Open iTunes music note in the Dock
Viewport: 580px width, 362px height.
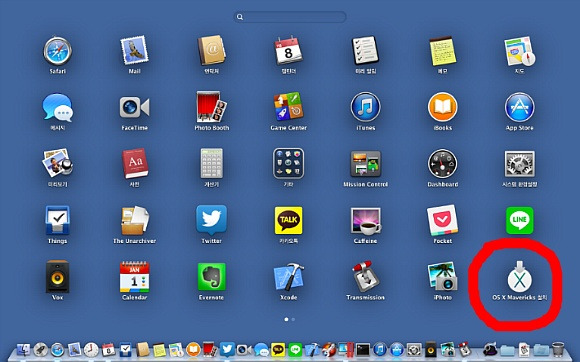coord(380,349)
